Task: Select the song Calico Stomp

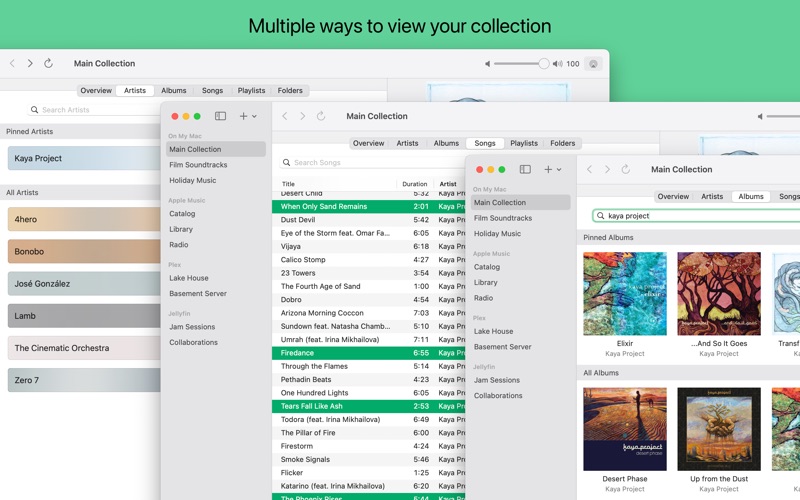Action: point(369,260)
